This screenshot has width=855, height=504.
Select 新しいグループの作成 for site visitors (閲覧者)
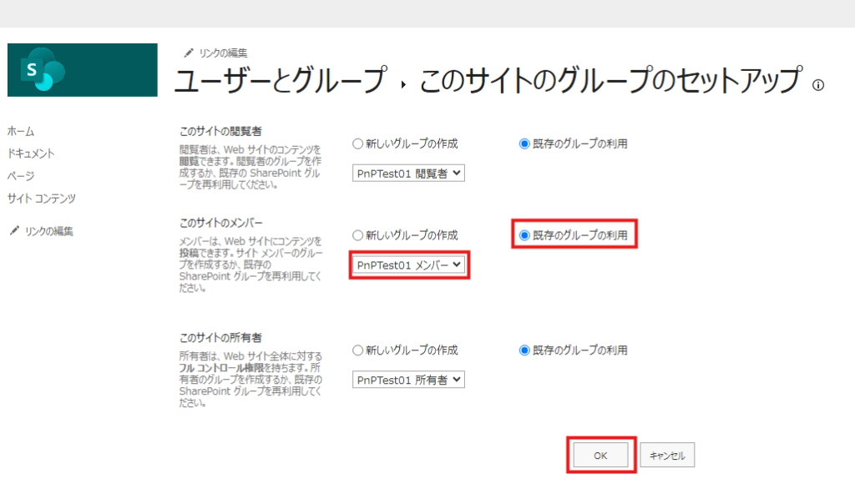[357, 144]
